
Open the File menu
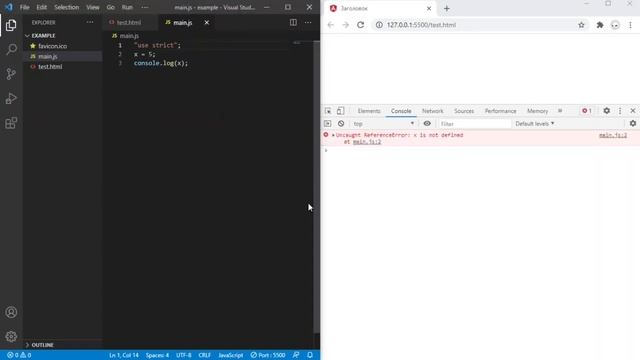[x=24, y=7]
